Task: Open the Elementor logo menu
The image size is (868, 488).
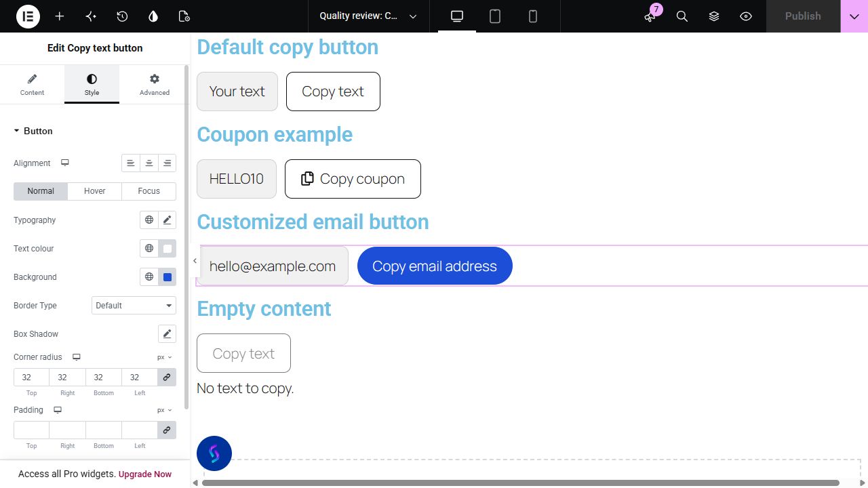Action: click(x=28, y=16)
